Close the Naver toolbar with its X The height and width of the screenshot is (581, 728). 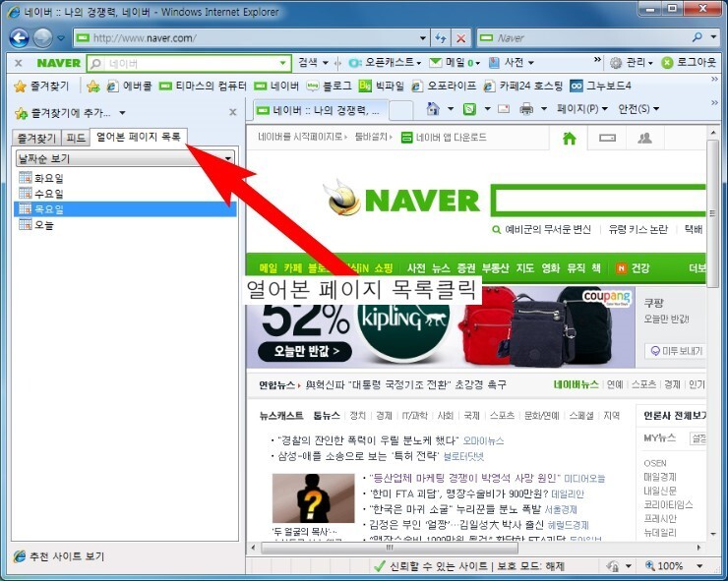coord(18,63)
